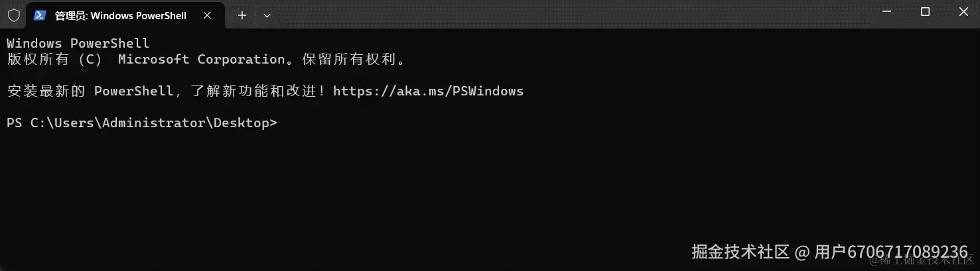Click the "Windows PowerShell" header line
The image size is (980, 271).
78,44
